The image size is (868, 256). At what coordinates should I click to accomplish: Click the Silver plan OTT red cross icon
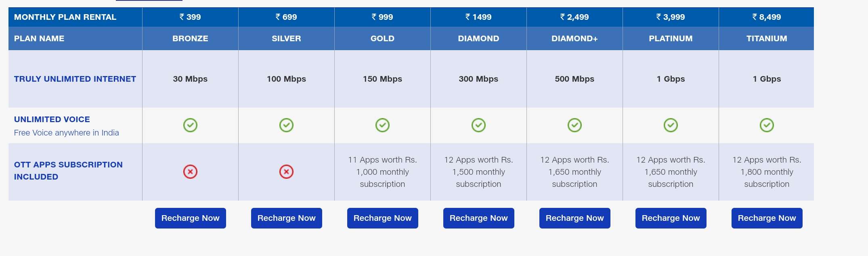(286, 171)
